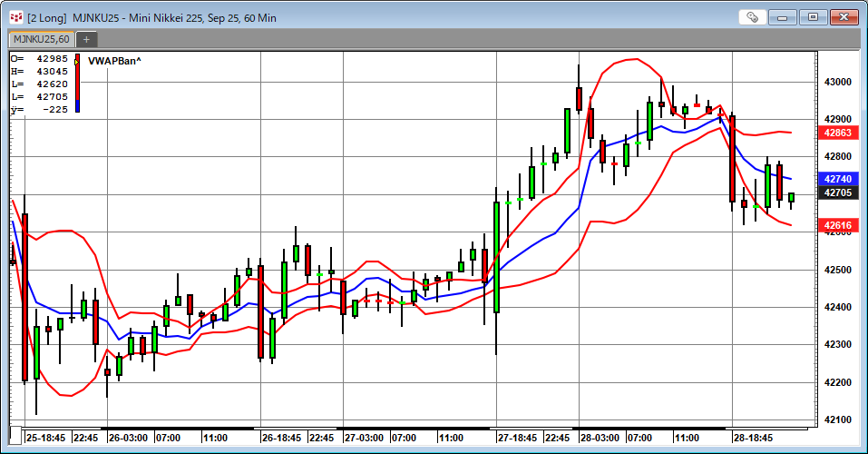Click the 42200 price axis label
This screenshot has width=868, height=454.
click(x=837, y=382)
